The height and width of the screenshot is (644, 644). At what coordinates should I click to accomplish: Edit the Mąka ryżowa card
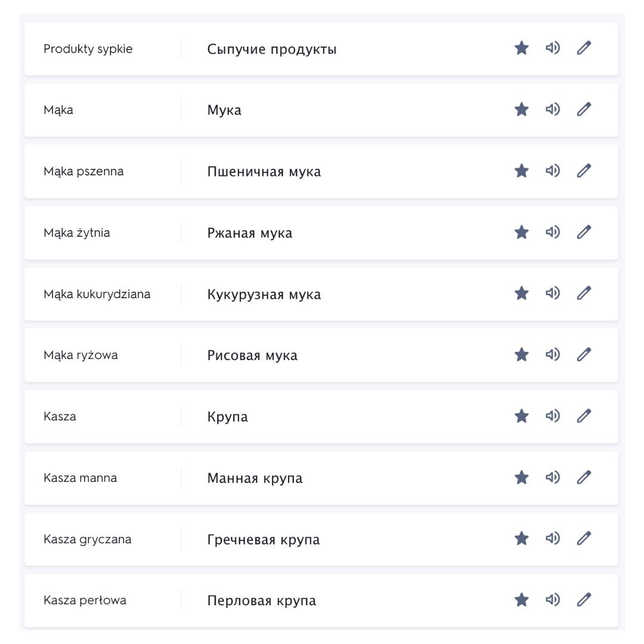pos(584,354)
